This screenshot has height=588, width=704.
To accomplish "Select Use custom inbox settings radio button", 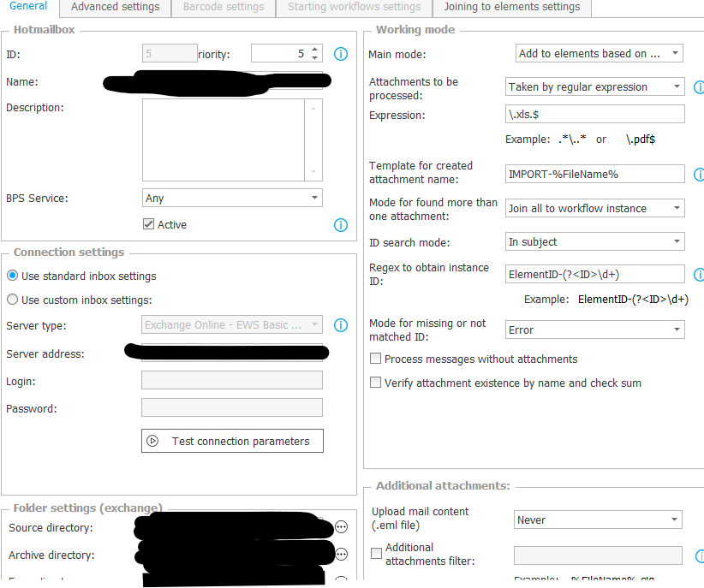I will [x=12, y=300].
